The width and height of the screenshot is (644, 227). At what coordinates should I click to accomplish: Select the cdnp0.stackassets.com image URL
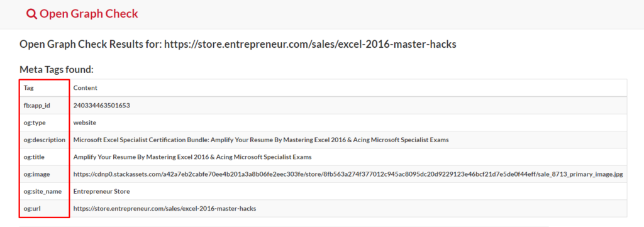348,174
